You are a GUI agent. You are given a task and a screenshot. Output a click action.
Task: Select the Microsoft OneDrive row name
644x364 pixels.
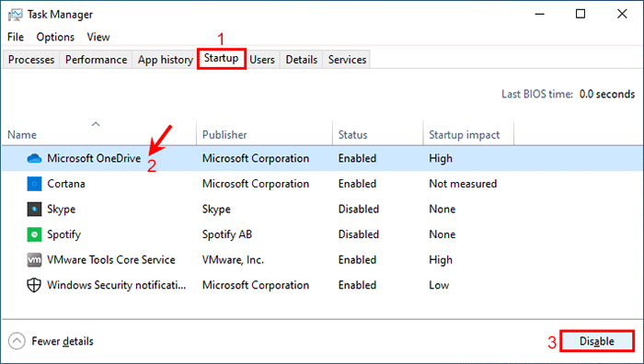pyautogui.click(x=94, y=158)
